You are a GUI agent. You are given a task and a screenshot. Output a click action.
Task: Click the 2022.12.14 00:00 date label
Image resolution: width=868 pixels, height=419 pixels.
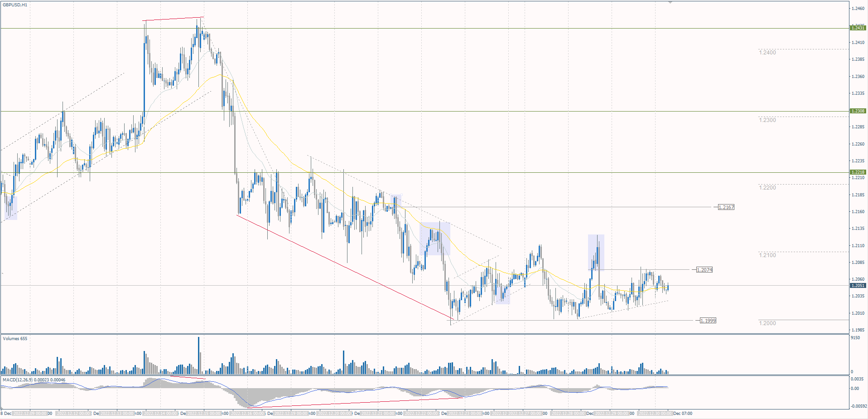pos(161,414)
